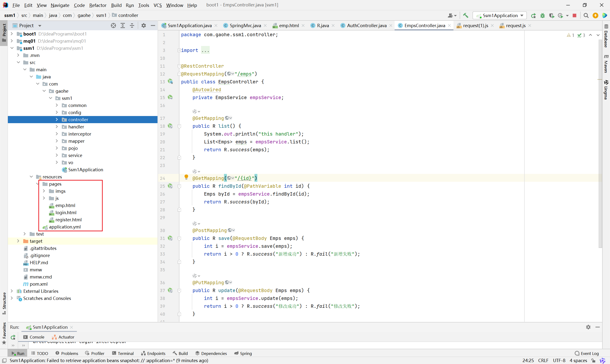
Task: Rerun Ssm1Application in Run panel
Action: [13, 337]
